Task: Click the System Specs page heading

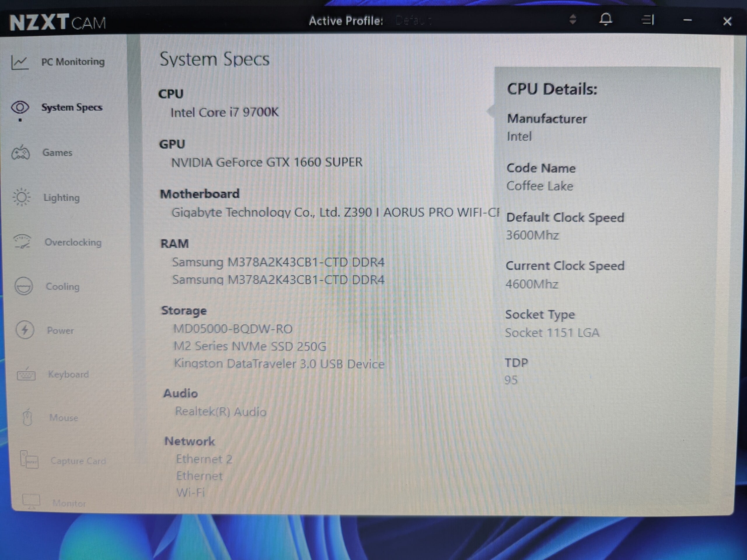Action: pos(215,60)
